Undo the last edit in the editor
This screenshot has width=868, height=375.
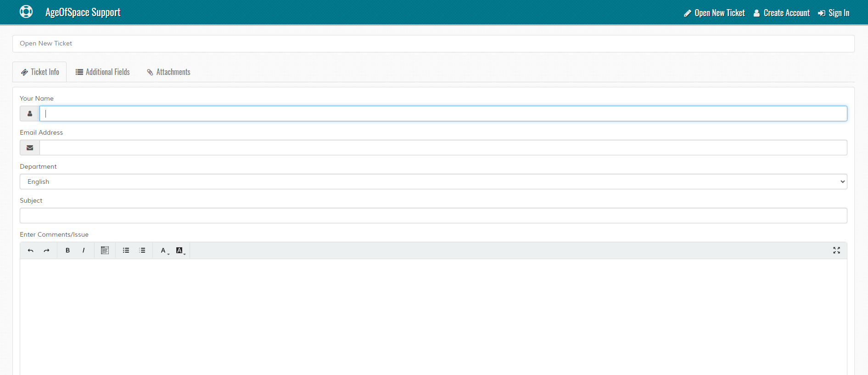[x=31, y=250]
